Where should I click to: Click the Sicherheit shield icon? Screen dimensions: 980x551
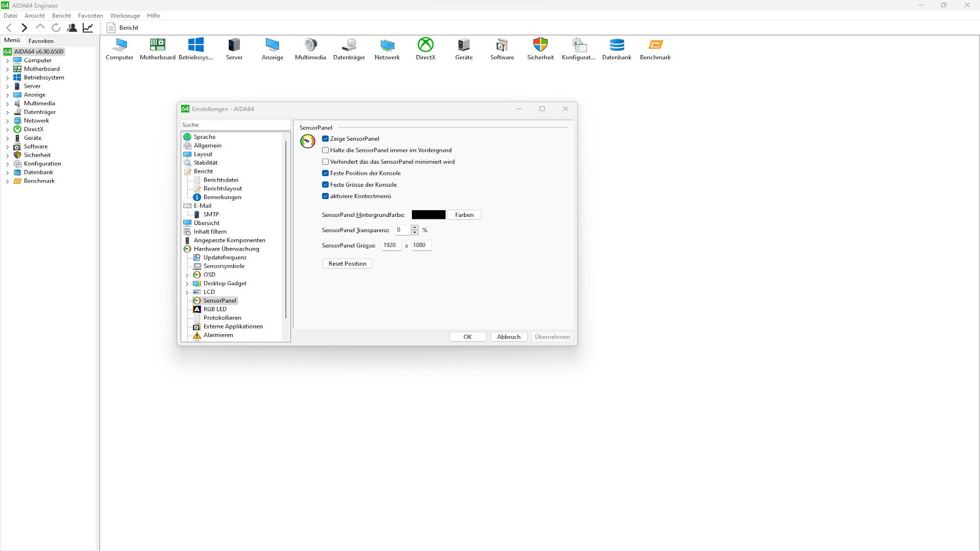pyautogui.click(x=540, y=45)
